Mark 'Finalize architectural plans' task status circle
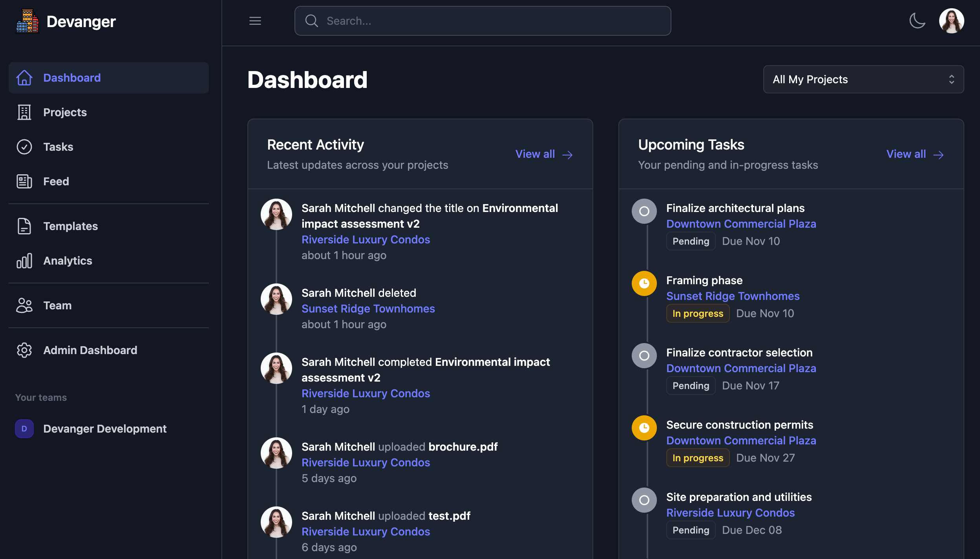Image resolution: width=980 pixels, height=559 pixels. point(644,211)
